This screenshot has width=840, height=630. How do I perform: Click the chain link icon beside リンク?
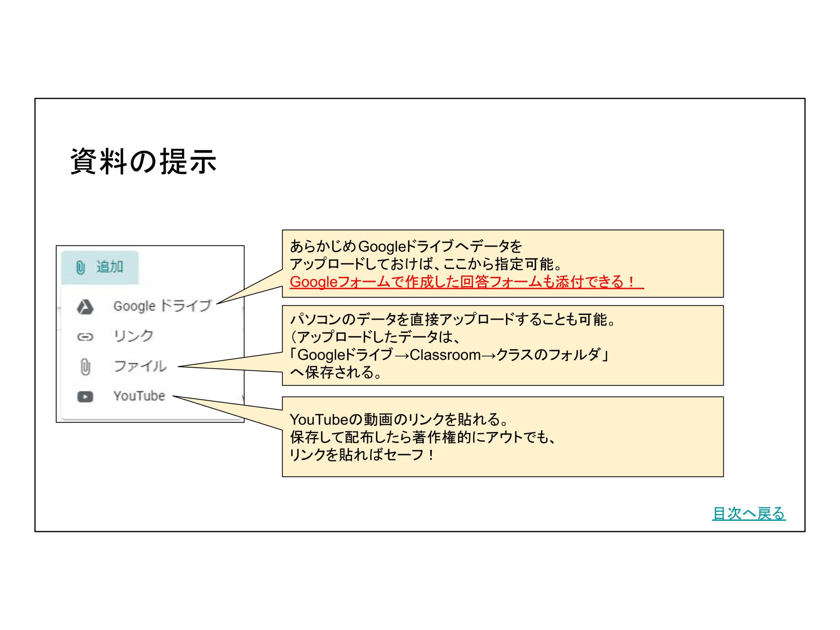click(85, 337)
